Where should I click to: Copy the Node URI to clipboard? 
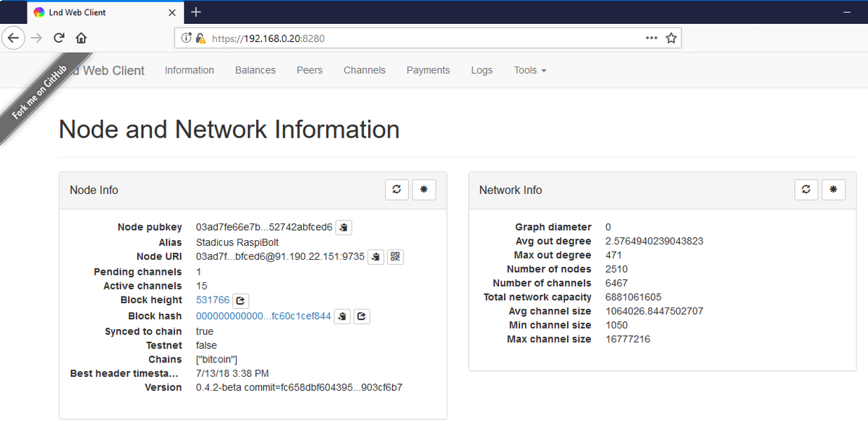tap(375, 256)
